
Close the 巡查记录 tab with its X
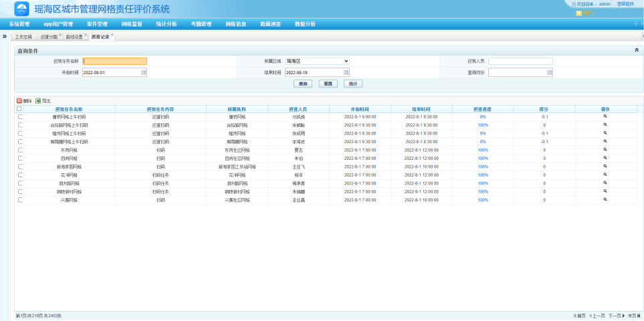pyautogui.click(x=112, y=35)
